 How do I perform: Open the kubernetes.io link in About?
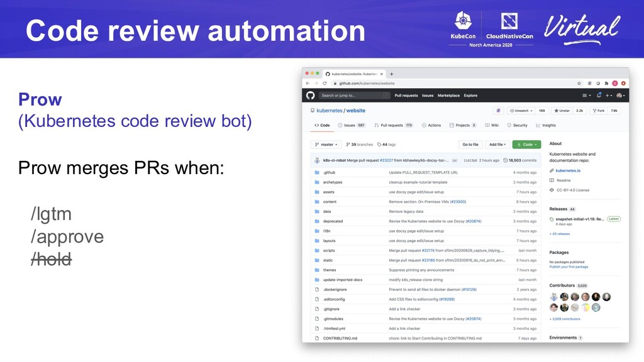tap(568, 171)
